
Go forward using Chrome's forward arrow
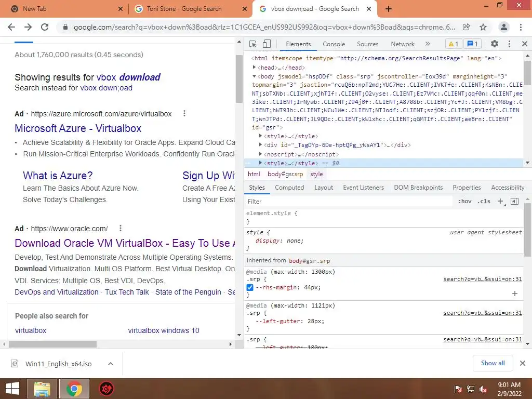pyautogui.click(x=28, y=27)
